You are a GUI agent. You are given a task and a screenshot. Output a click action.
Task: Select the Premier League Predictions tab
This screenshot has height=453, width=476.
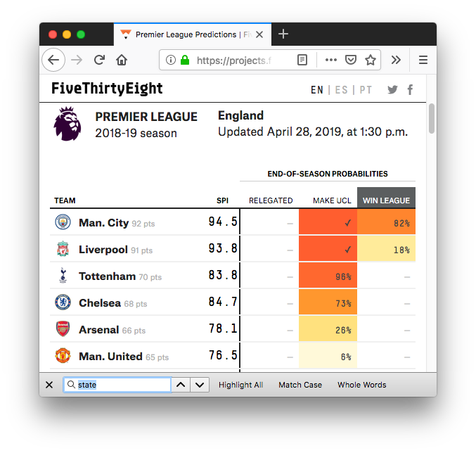[186, 34]
